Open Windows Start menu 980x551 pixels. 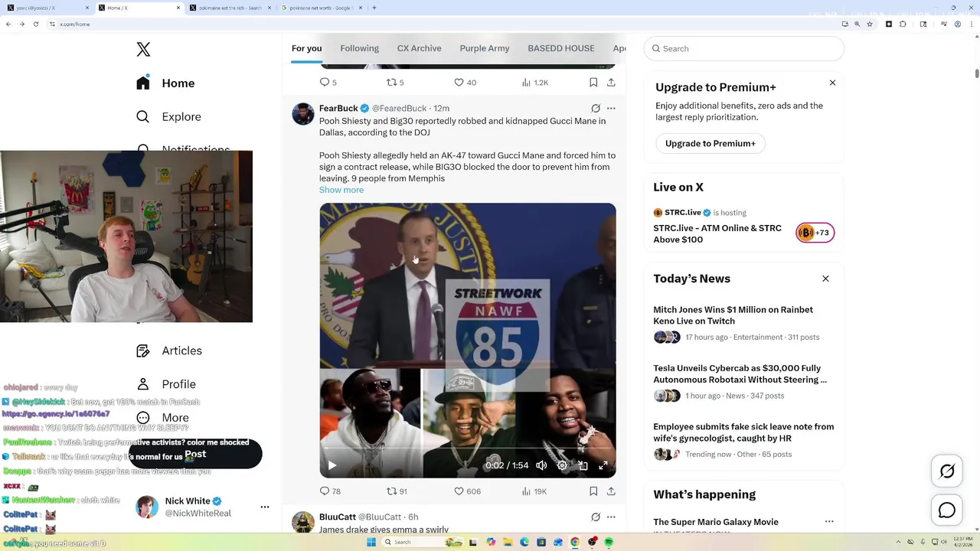[371, 542]
